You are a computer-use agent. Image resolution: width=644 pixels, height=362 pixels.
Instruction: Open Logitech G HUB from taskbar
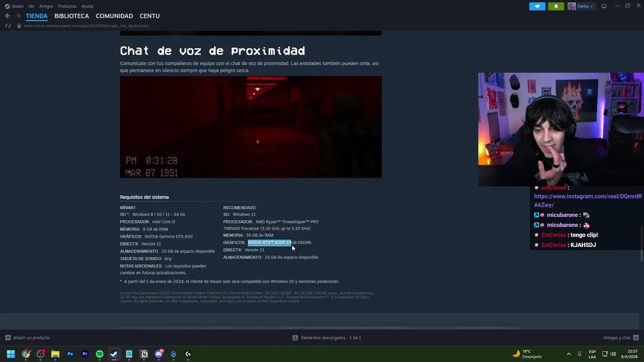pyautogui.click(x=188, y=354)
